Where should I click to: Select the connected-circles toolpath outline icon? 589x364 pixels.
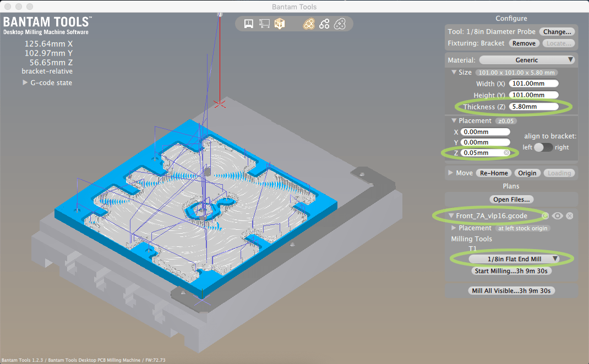coord(324,24)
